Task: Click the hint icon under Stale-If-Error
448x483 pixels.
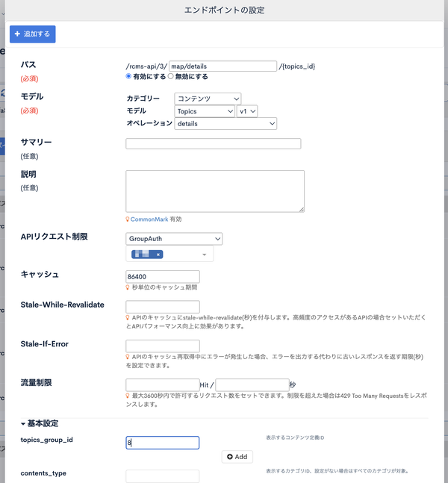Action: [x=128, y=357]
